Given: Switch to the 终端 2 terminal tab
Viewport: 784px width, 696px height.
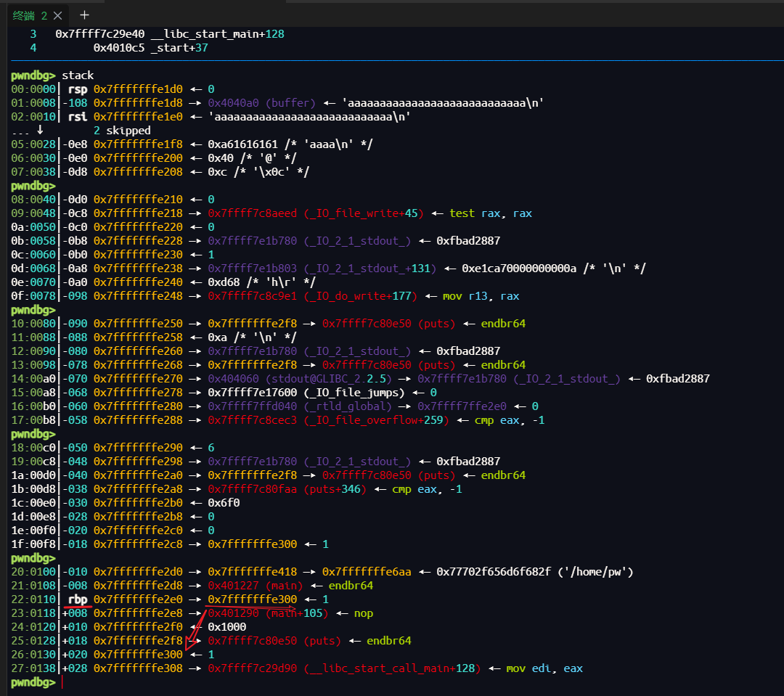Looking at the screenshot, I should [x=30, y=15].
